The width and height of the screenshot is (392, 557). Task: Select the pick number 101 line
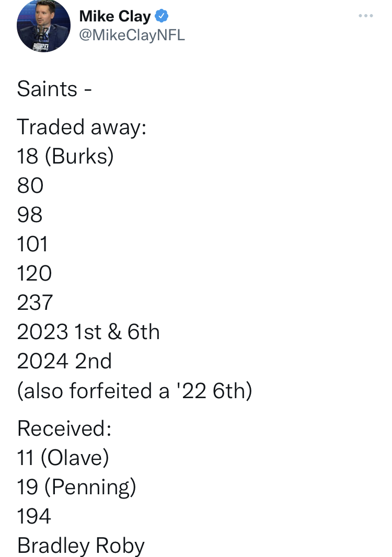(32, 244)
